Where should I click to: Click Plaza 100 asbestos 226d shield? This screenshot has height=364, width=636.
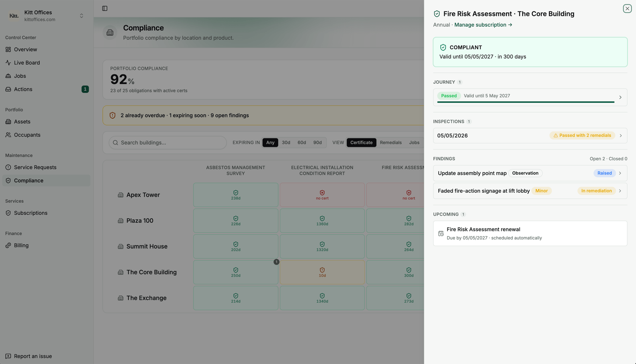pos(236,219)
